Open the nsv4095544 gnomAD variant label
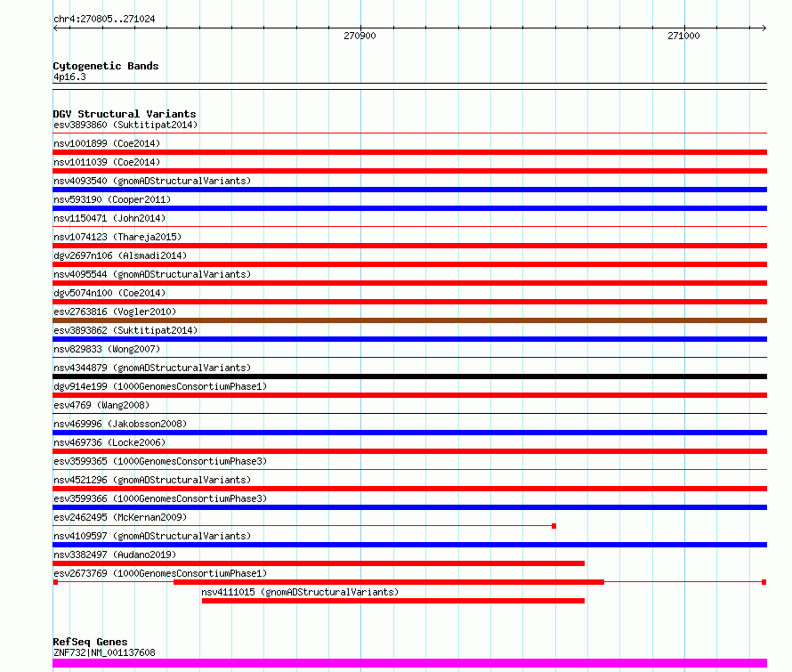The image size is (792, 672). [x=152, y=274]
